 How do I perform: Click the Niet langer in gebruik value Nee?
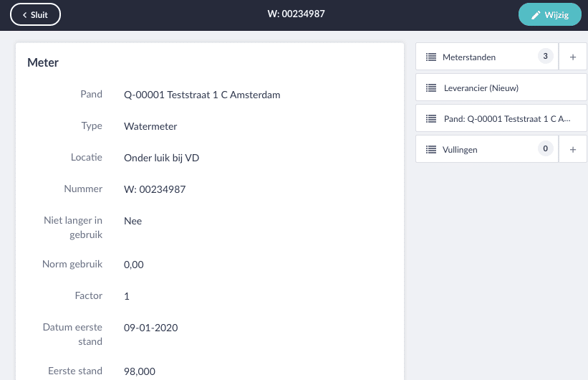click(x=132, y=221)
